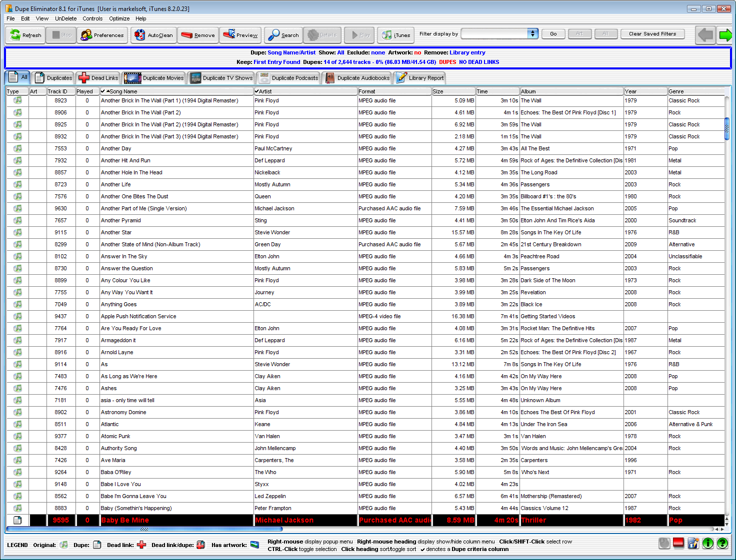Open the Controls menu
Image resolution: width=736 pixels, height=560 pixels.
pos(92,18)
